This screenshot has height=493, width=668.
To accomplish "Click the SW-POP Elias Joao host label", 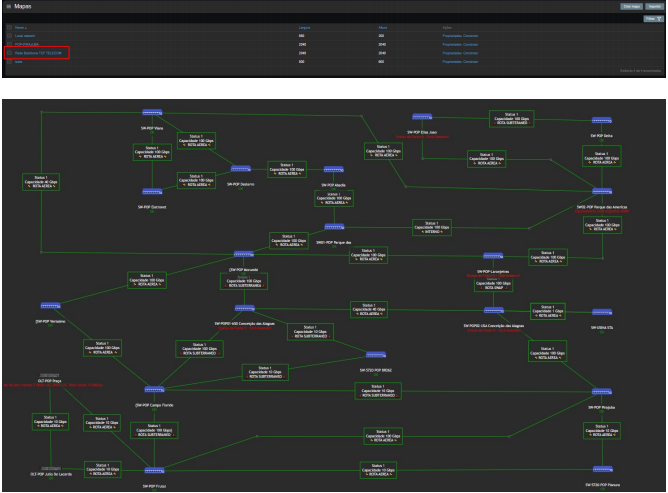I will click(422, 133).
